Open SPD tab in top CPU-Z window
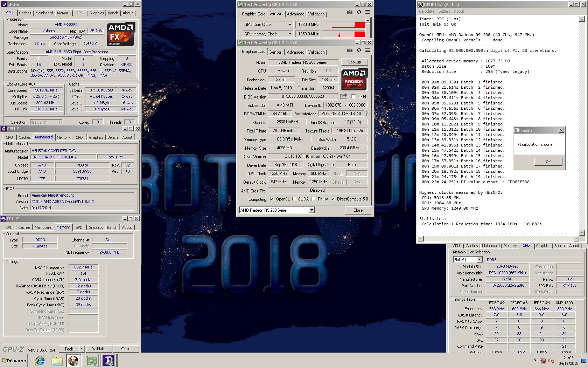Viewport: 588px width, 368px height. click(x=80, y=13)
